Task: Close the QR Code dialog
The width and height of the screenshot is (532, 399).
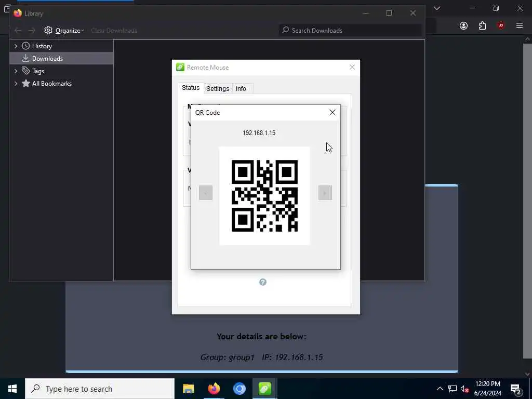Action: coord(332,112)
